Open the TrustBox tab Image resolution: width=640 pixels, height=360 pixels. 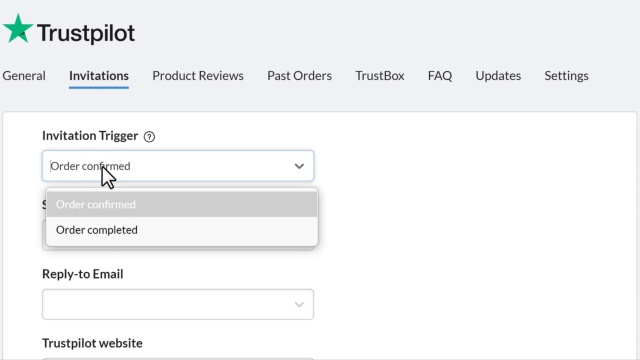[380, 76]
